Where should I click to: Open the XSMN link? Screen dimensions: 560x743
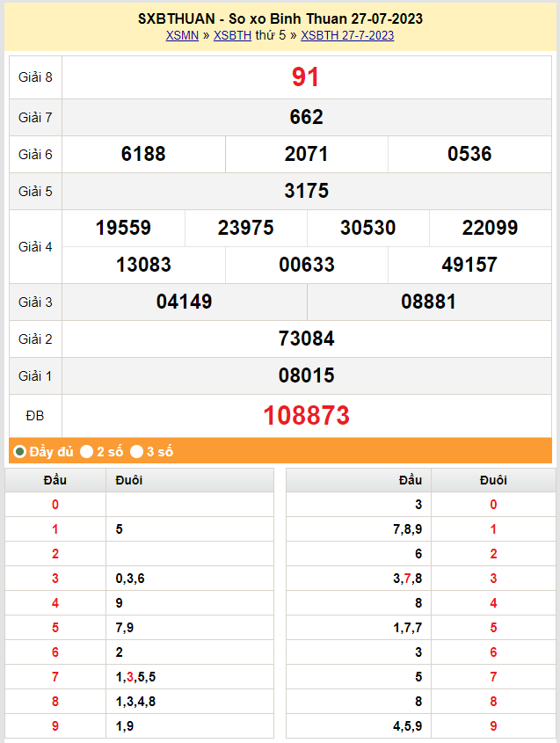[x=182, y=35]
